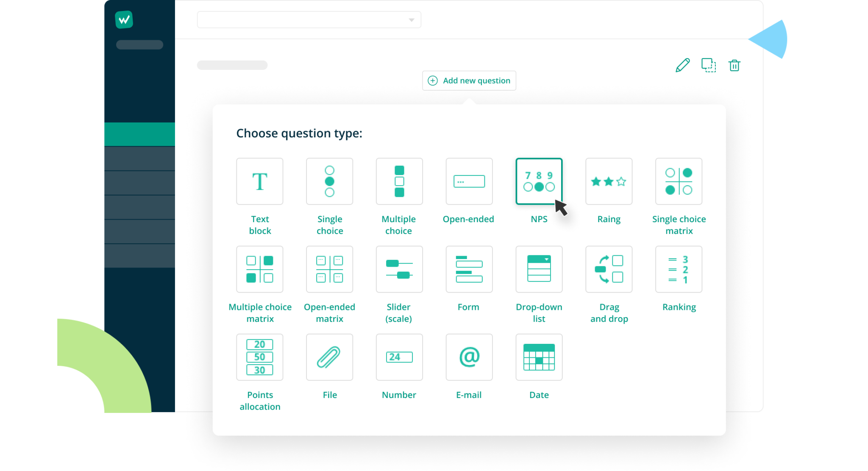Pick the Ranking question type

679,269
